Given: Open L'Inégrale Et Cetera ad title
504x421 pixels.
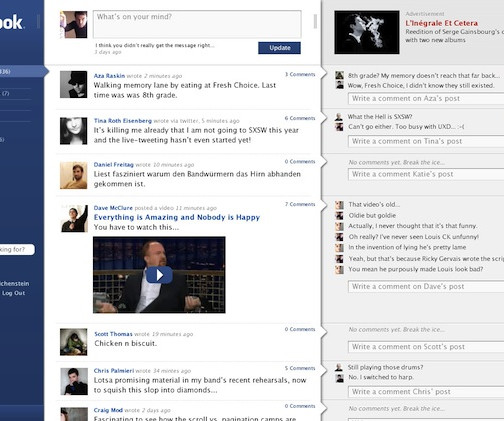Looking at the screenshot, I should coord(441,23).
